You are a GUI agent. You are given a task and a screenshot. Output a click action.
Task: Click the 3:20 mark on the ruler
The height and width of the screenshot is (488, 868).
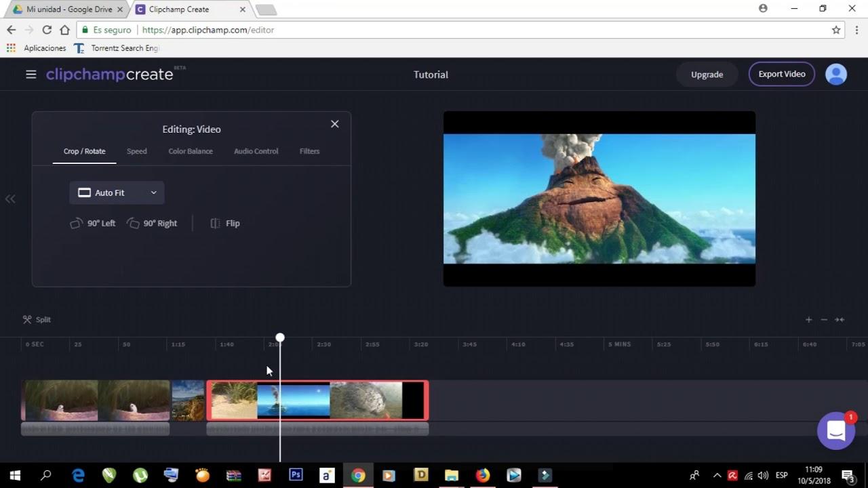420,344
